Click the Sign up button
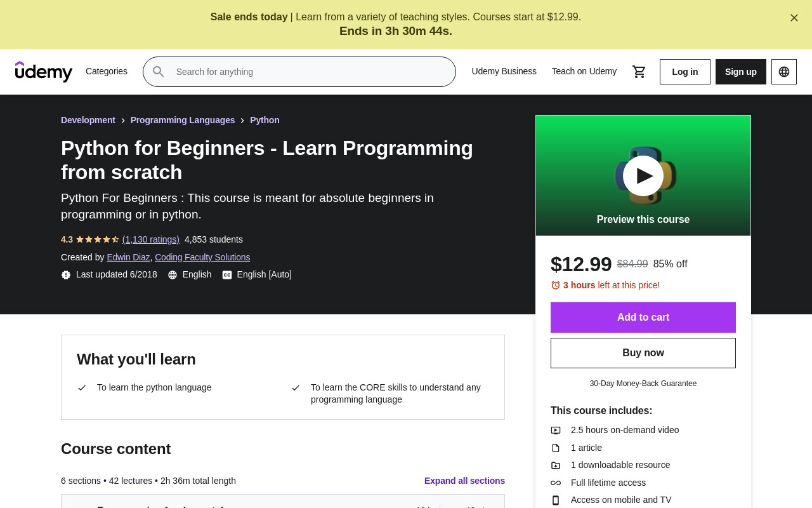 [741, 72]
